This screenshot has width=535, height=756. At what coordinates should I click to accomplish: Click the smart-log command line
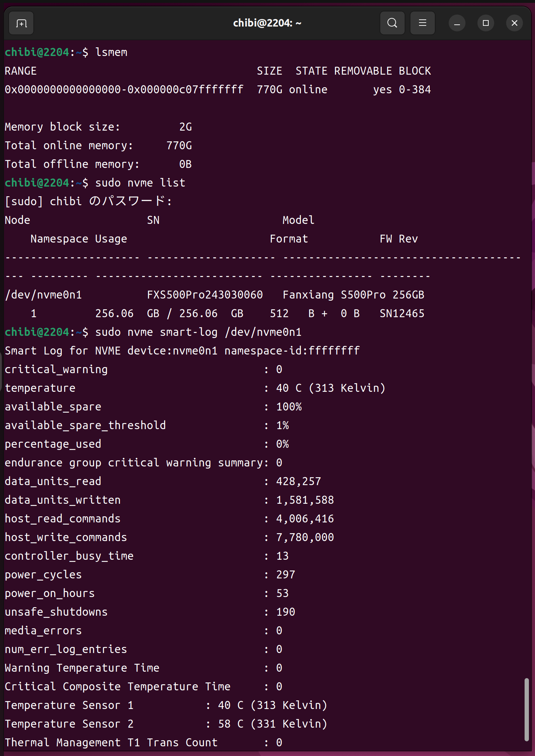[x=198, y=332]
